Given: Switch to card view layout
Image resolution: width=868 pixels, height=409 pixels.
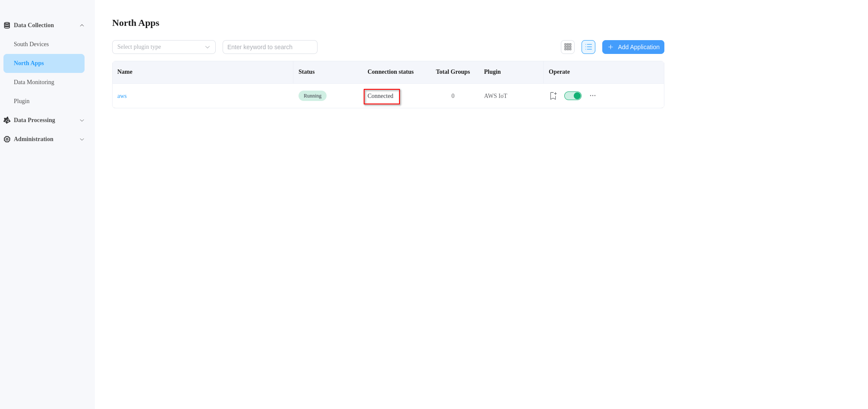Looking at the screenshot, I should [x=568, y=47].
